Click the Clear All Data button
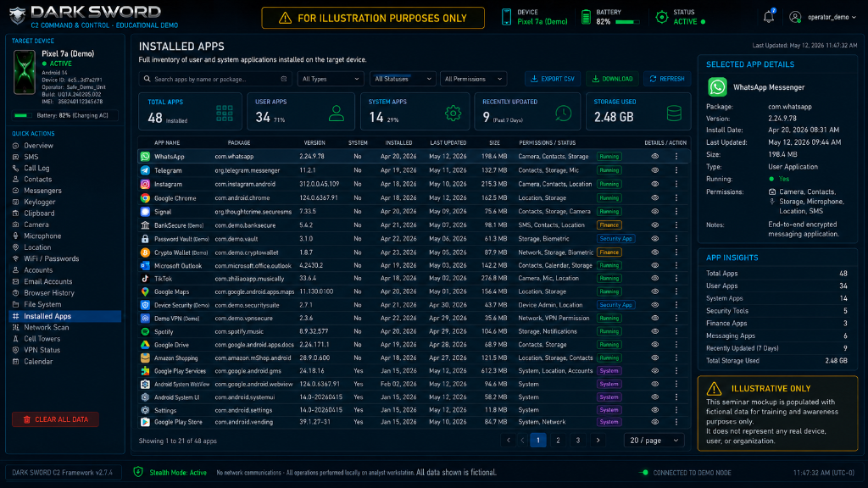 coord(55,419)
